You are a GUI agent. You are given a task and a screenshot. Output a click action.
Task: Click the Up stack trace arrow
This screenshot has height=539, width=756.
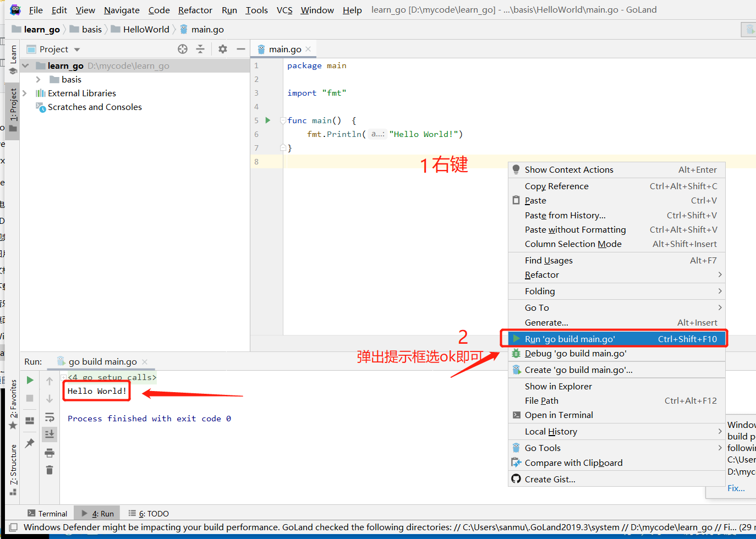click(x=50, y=381)
